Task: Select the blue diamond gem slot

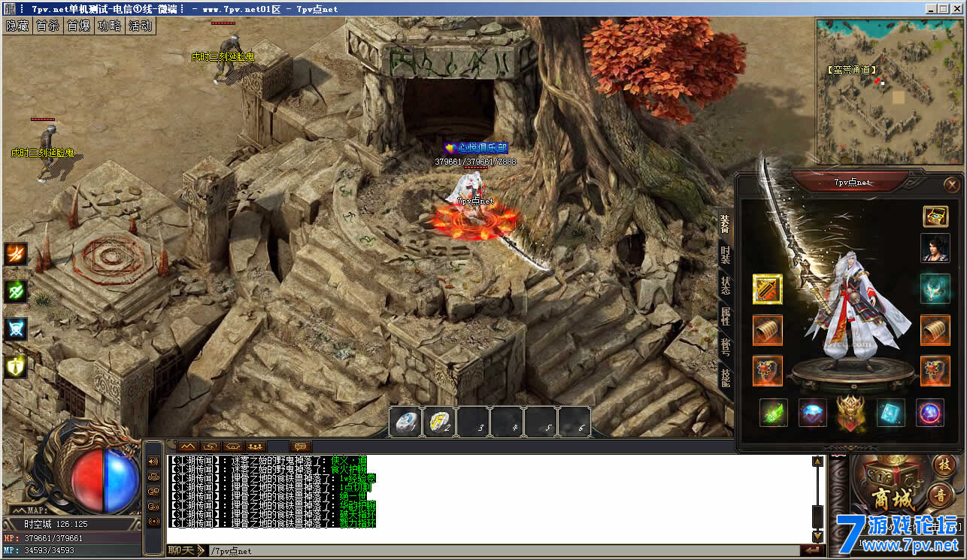Action: coord(812,413)
